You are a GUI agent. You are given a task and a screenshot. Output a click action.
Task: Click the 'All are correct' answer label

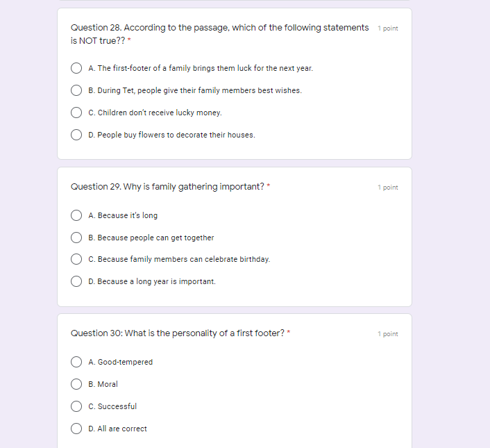click(x=117, y=429)
